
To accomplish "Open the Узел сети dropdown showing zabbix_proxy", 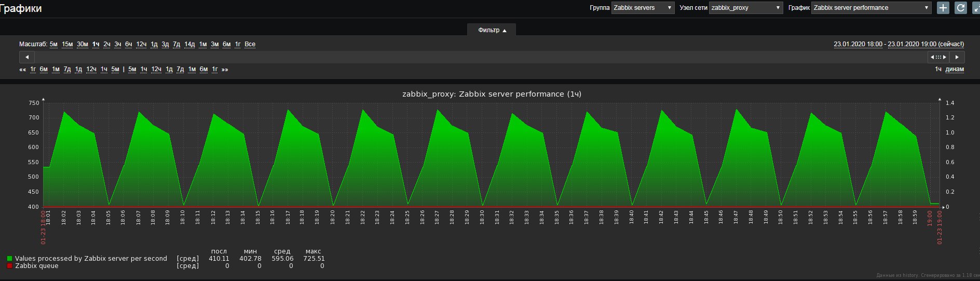I will click(x=745, y=8).
